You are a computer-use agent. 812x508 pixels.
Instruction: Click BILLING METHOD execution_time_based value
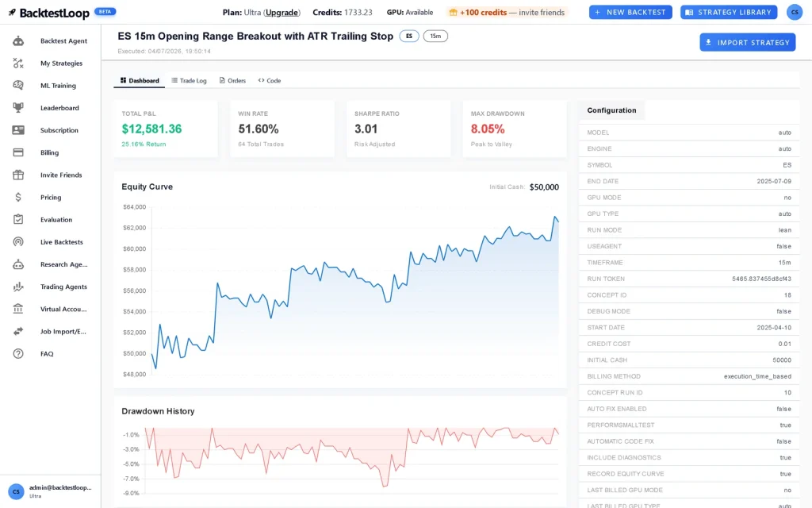(x=757, y=376)
